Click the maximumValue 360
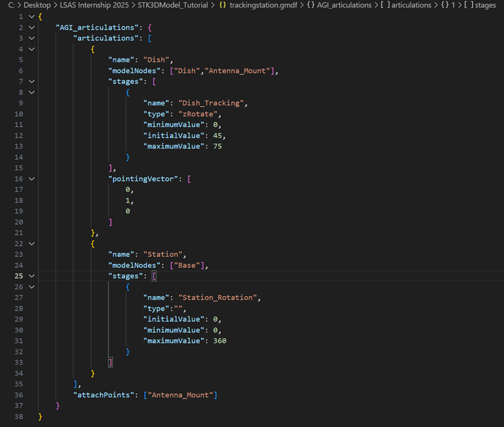The image size is (504, 427). coord(219,341)
